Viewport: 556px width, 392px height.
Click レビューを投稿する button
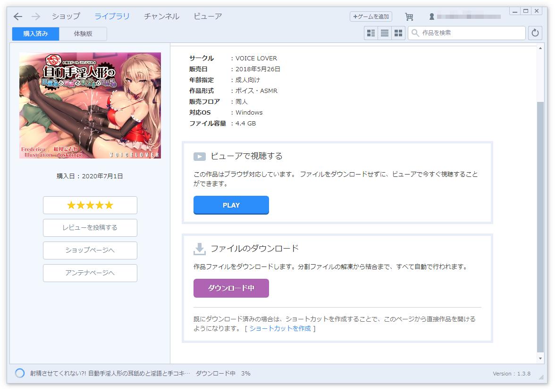tap(90, 228)
